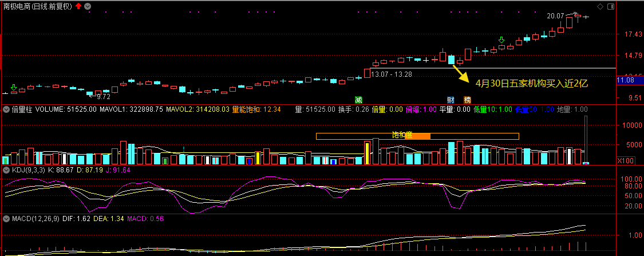Click the 13.07 - 13.28 gap label
The width and height of the screenshot is (644, 256).
[391, 74]
